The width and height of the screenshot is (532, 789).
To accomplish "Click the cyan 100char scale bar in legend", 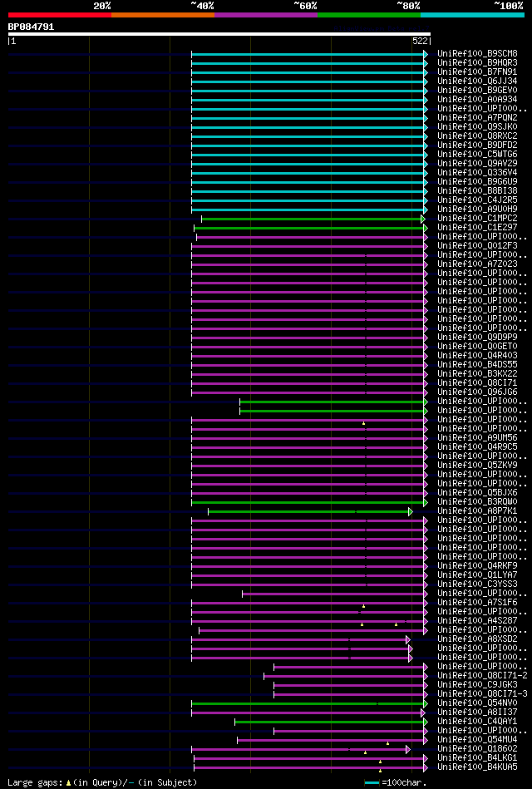I will 372,783.
